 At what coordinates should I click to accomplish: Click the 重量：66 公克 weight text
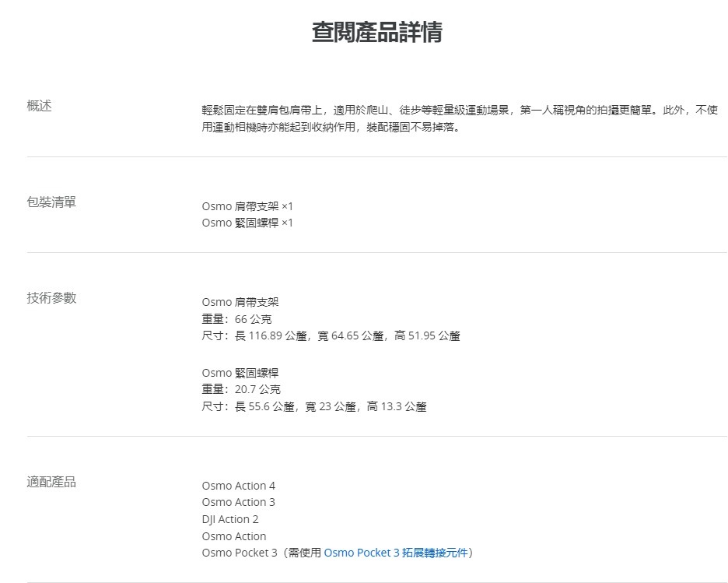[x=236, y=319]
